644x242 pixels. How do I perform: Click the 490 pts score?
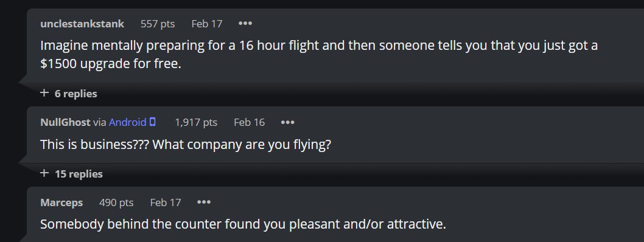[116, 202]
